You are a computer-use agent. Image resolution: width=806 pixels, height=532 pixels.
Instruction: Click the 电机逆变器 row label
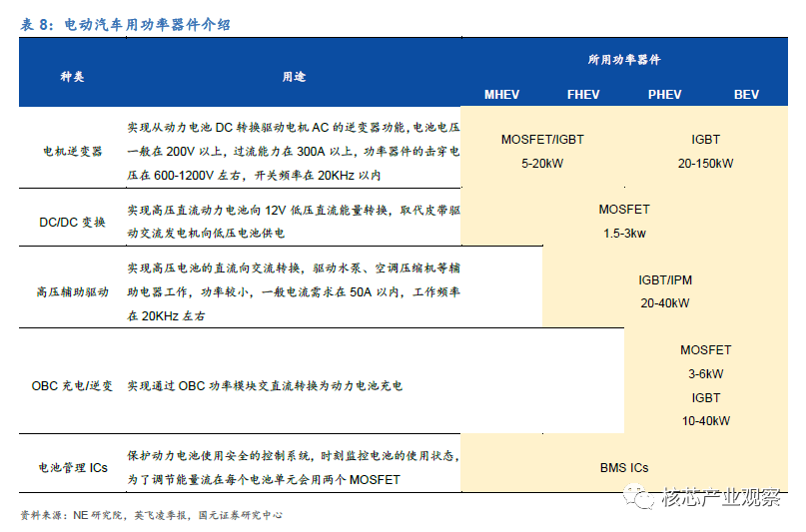(71, 151)
